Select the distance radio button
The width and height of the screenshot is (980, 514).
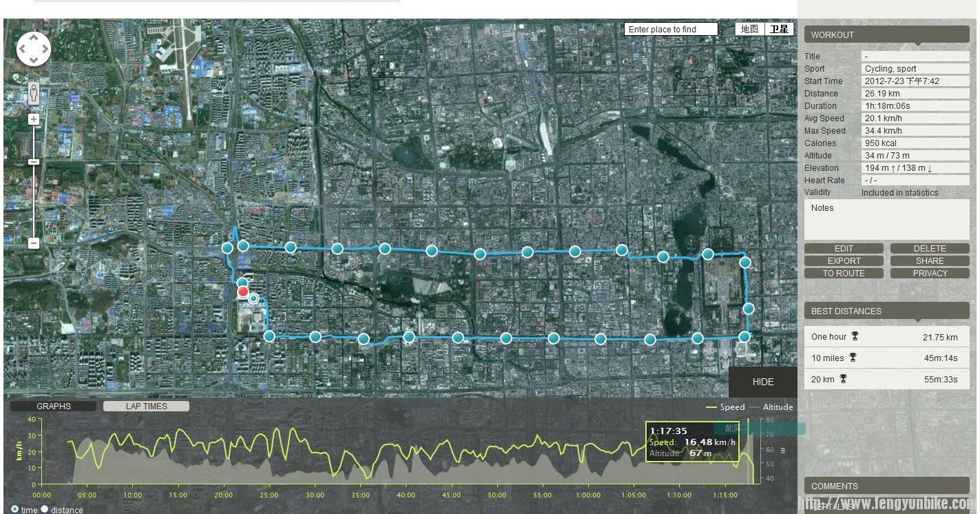pos(45,509)
